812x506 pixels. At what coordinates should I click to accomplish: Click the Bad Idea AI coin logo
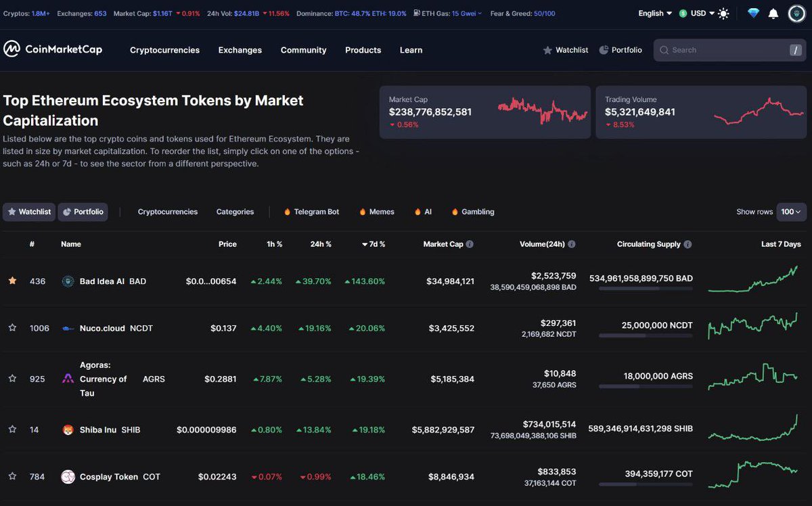(68, 281)
